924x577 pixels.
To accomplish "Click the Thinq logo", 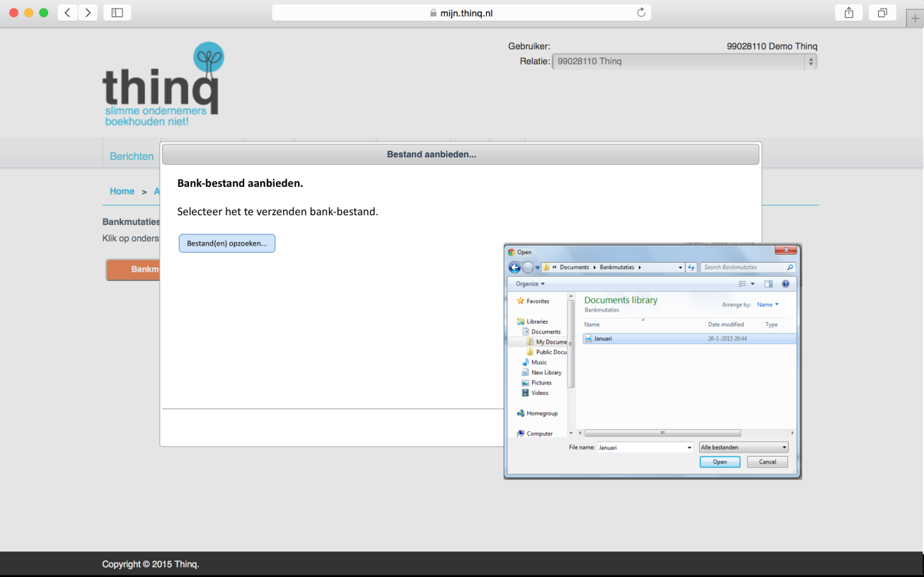I will click(x=163, y=84).
